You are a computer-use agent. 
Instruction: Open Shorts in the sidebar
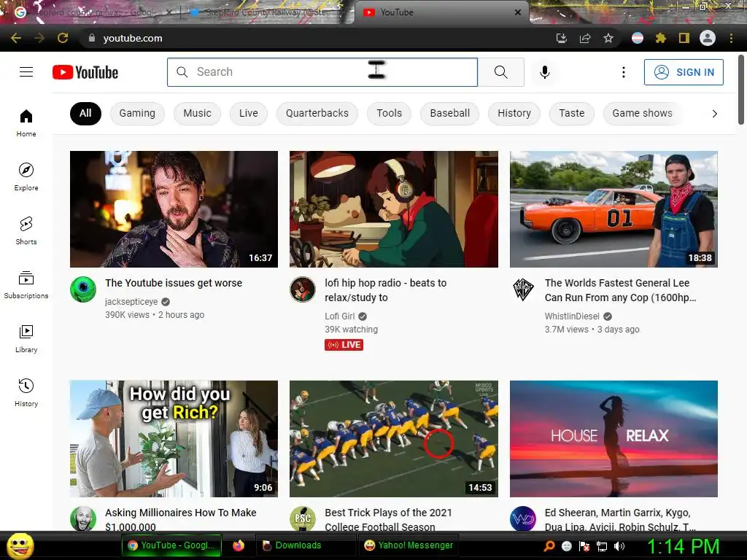pos(26,231)
